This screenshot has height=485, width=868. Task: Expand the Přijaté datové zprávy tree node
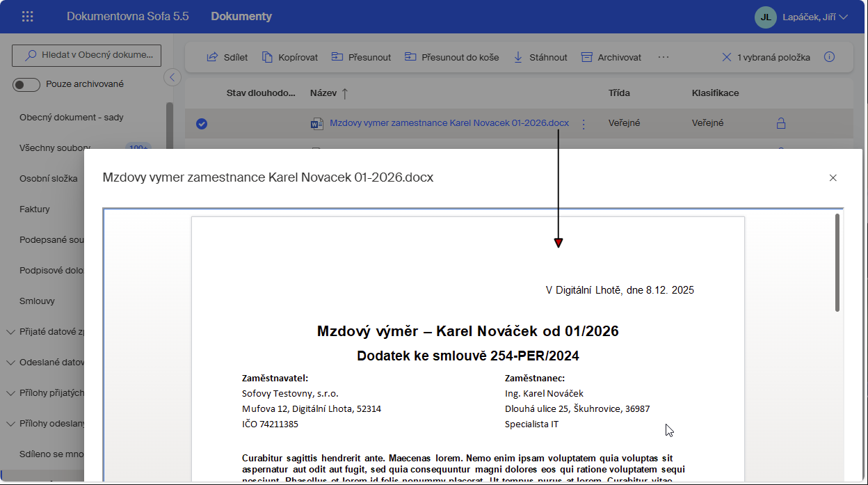tap(10, 332)
